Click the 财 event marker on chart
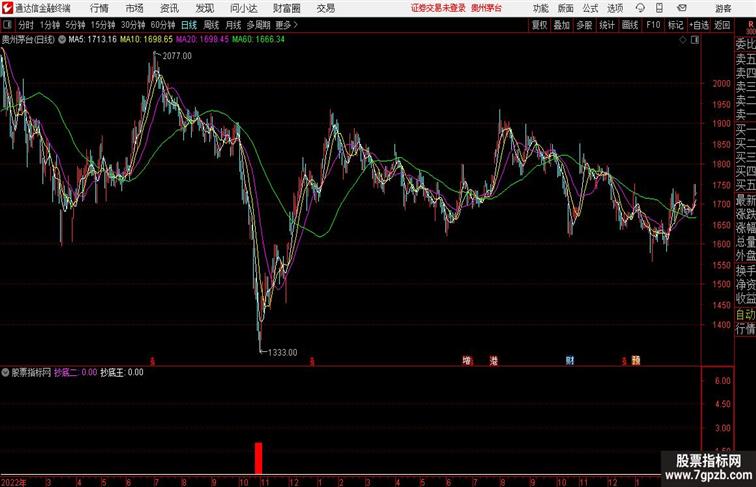 (x=570, y=360)
